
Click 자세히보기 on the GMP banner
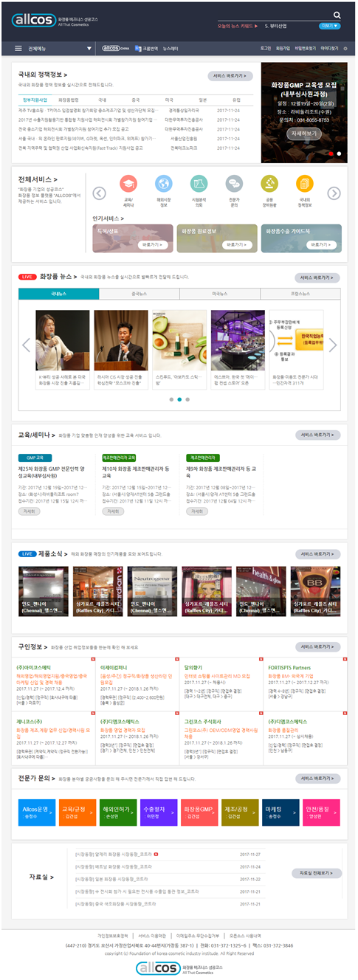(x=304, y=134)
